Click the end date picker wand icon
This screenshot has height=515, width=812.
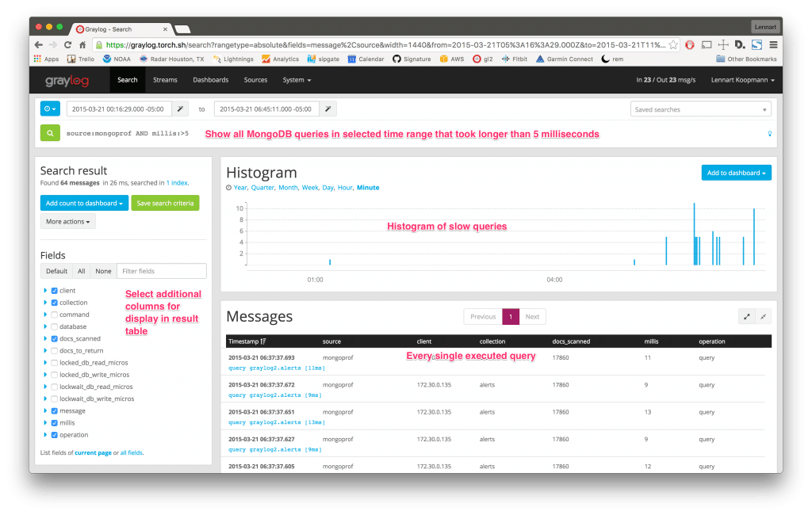327,109
